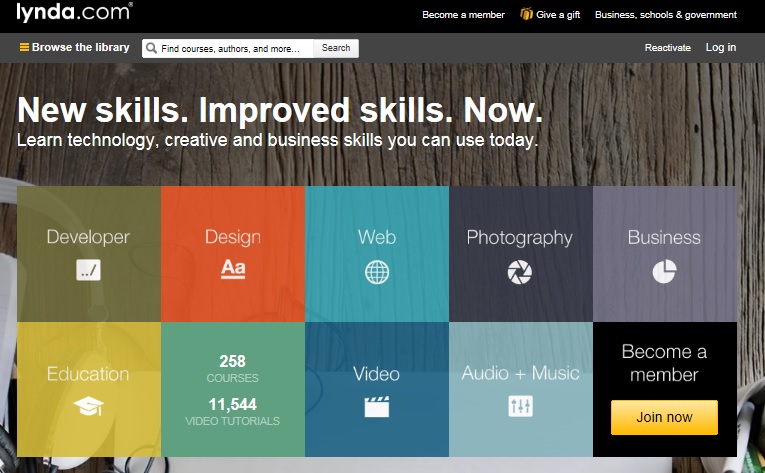Click the Web globe icon
Viewport: 765px width, 473px height.
(377, 271)
